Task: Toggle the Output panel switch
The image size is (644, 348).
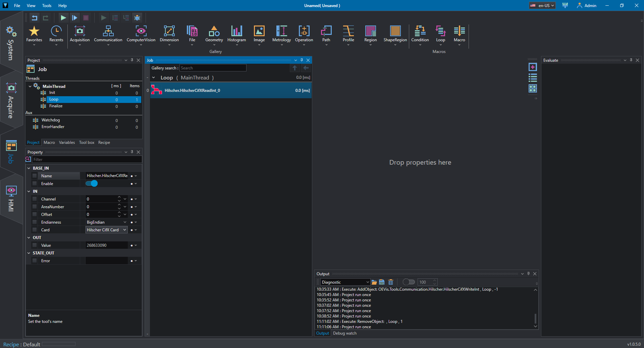Action: (409, 282)
